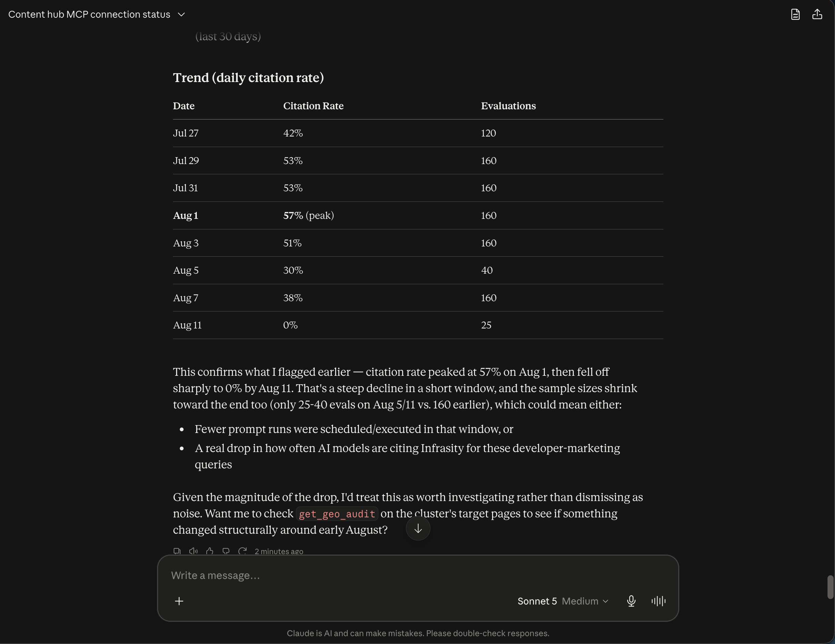This screenshot has height=644, width=835.
Task: Select the "57% (peak)" cell
Action: click(x=309, y=215)
